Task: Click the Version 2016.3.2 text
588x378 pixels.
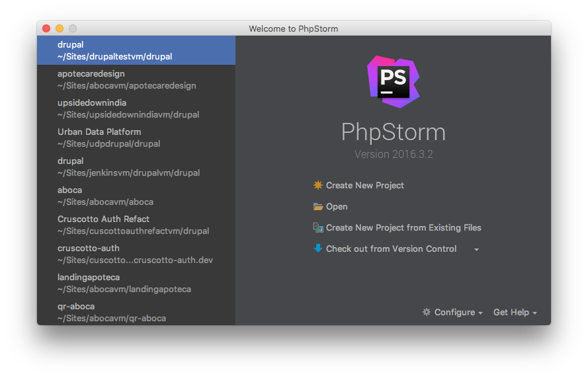Action: [x=394, y=154]
